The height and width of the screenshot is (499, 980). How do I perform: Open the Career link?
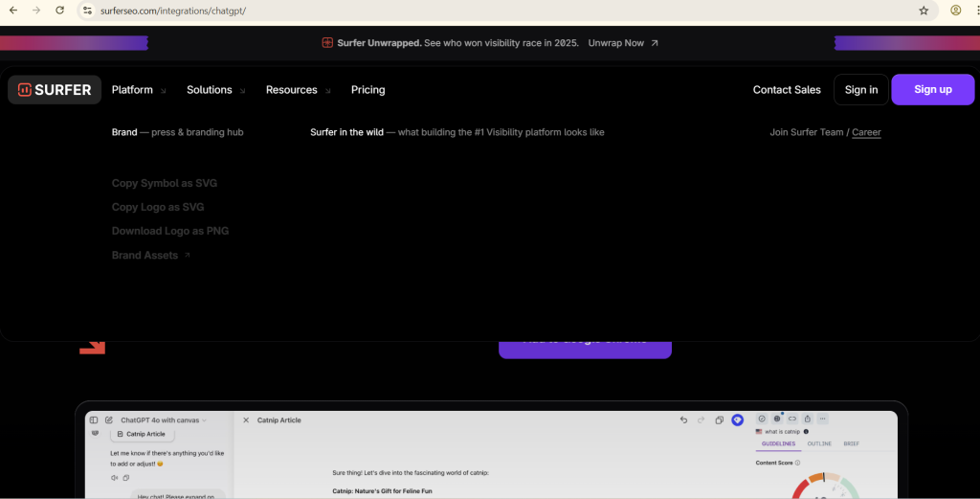click(x=866, y=132)
